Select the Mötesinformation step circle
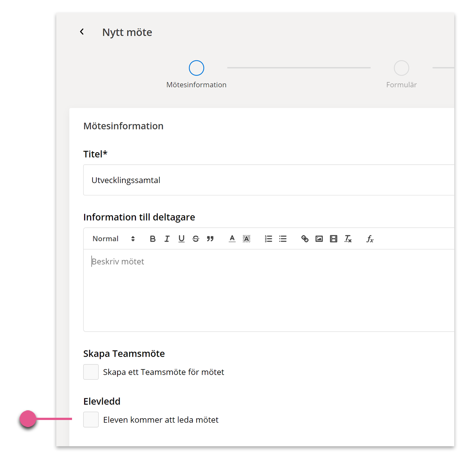This screenshot has height=462, width=476. 197,68
